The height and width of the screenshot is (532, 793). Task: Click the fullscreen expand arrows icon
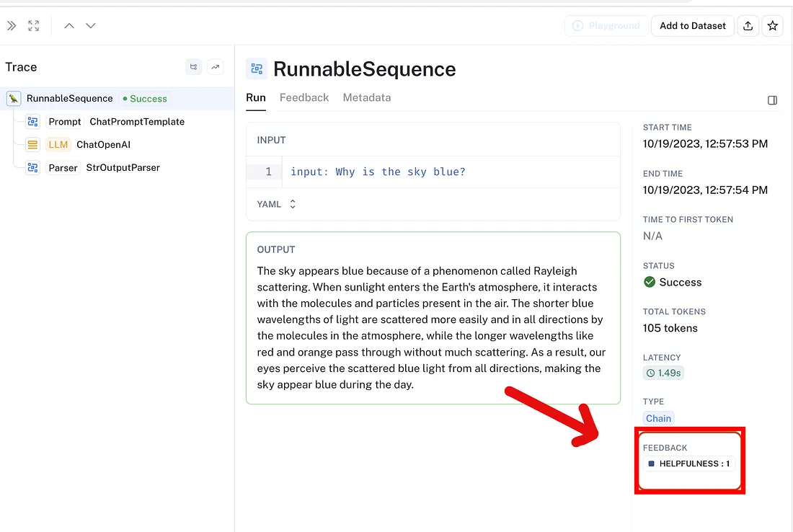[33, 26]
